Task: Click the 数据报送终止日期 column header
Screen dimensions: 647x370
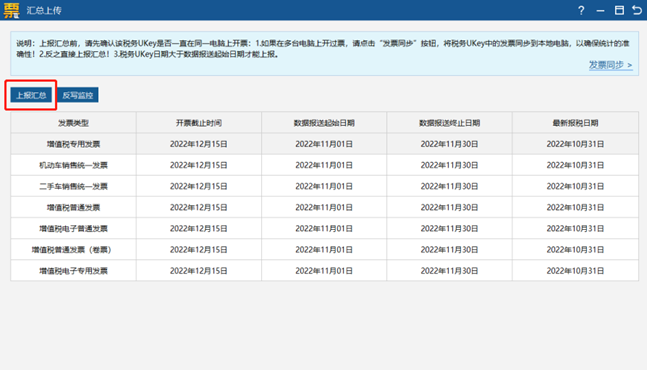Action: 449,123
